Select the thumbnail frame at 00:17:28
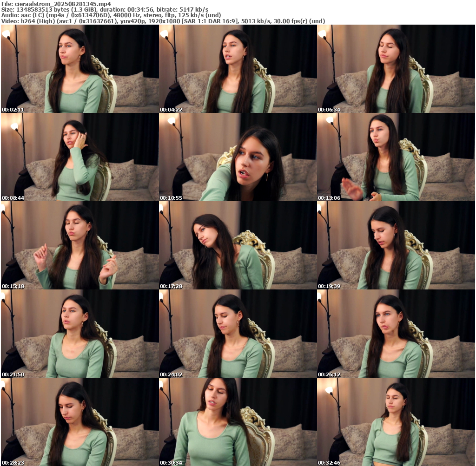Screen dimensions: 476x466 coord(238,245)
